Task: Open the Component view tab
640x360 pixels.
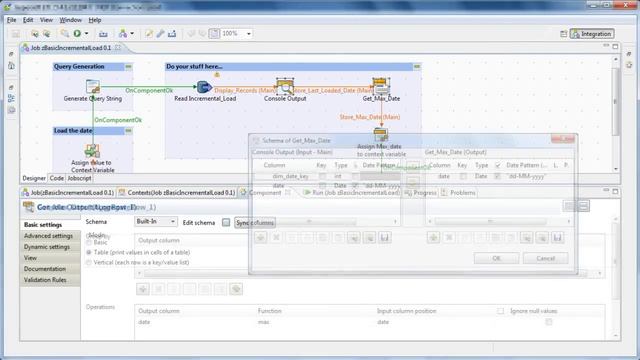Action: [265, 192]
